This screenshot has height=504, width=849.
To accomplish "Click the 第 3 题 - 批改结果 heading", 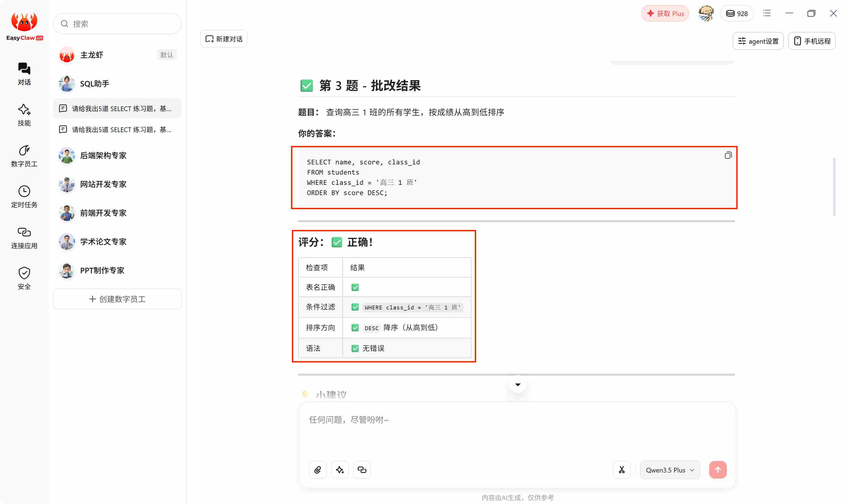I will point(360,86).
